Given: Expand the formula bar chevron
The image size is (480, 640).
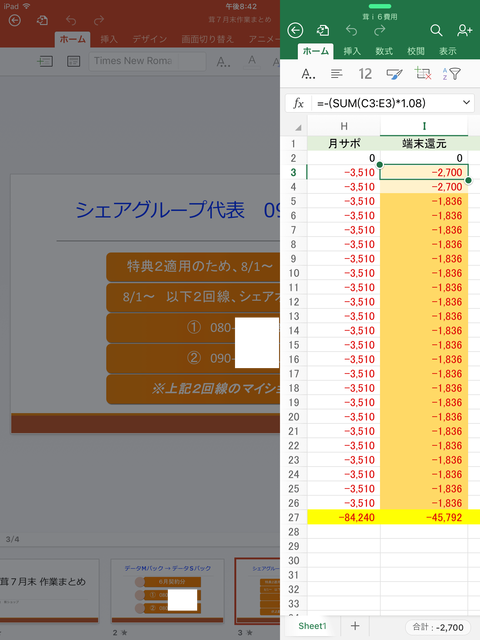Looking at the screenshot, I should pyautogui.click(x=467, y=103).
